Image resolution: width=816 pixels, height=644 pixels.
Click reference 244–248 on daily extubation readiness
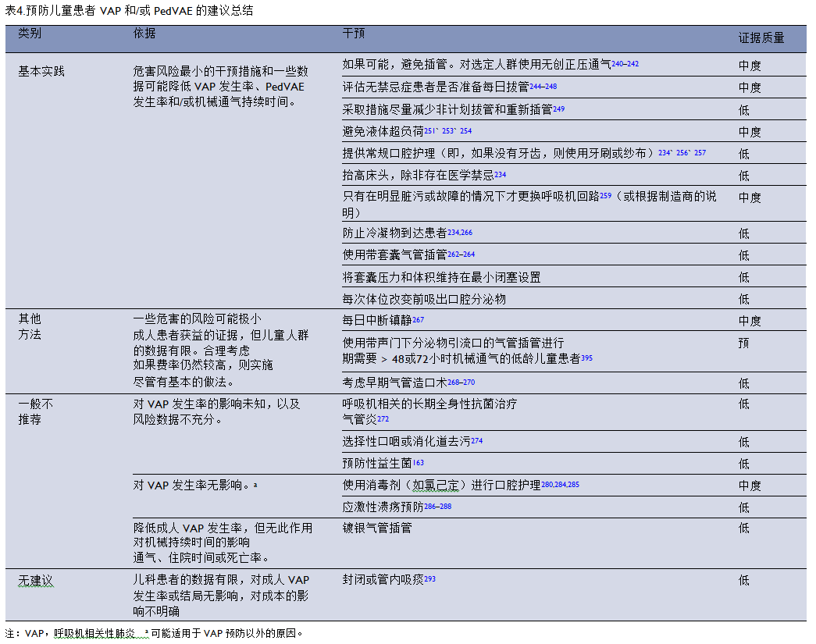(543, 86)
